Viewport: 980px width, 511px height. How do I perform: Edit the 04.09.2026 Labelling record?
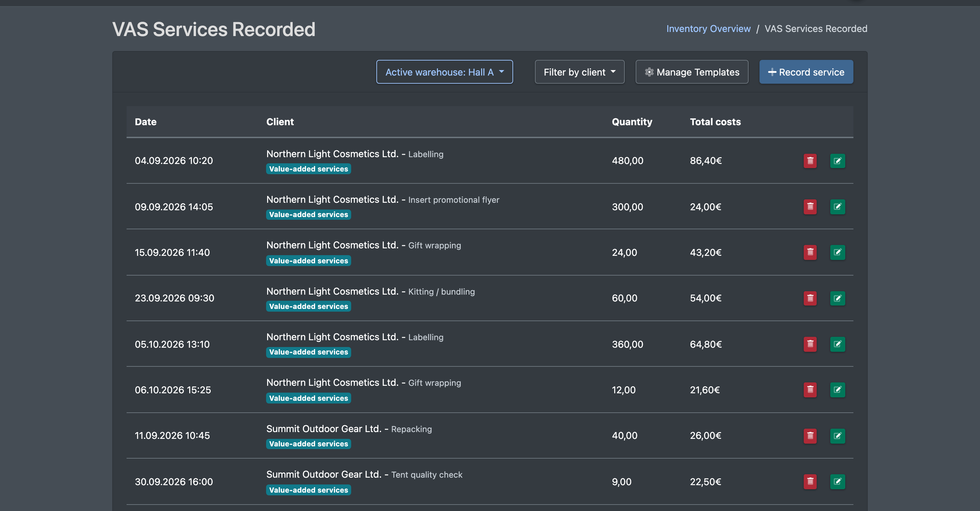pyautogui.click(x=837, y=161)
